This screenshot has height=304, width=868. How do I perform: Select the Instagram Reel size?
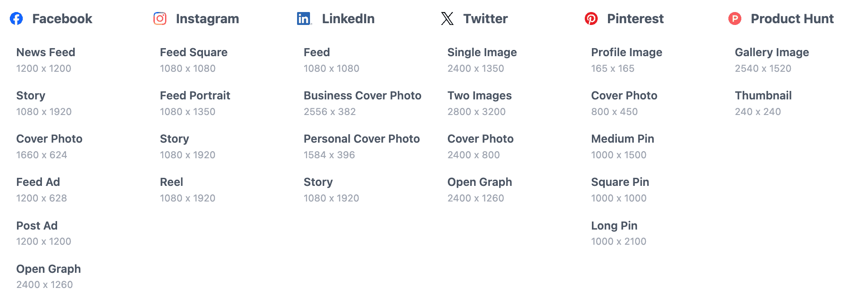187,189
